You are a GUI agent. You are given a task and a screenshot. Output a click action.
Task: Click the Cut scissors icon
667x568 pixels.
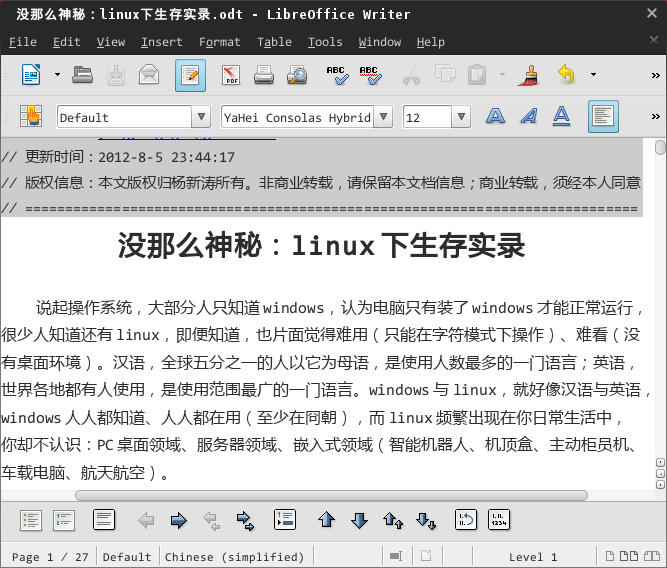411,75
